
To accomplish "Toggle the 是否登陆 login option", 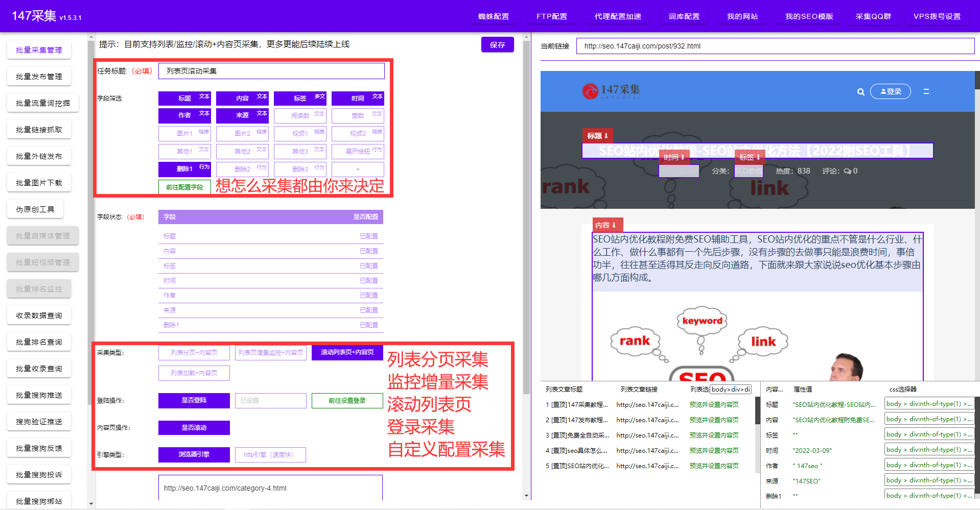I will point(194,400).
